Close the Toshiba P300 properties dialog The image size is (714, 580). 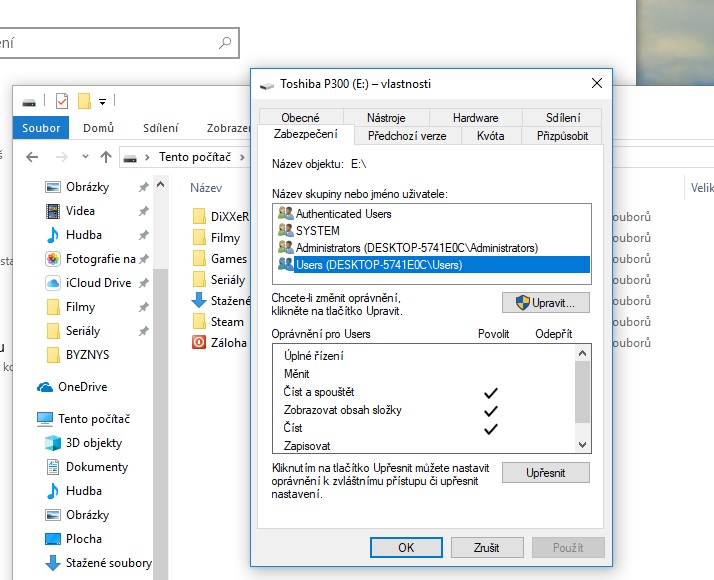click(x=597, y=83)
